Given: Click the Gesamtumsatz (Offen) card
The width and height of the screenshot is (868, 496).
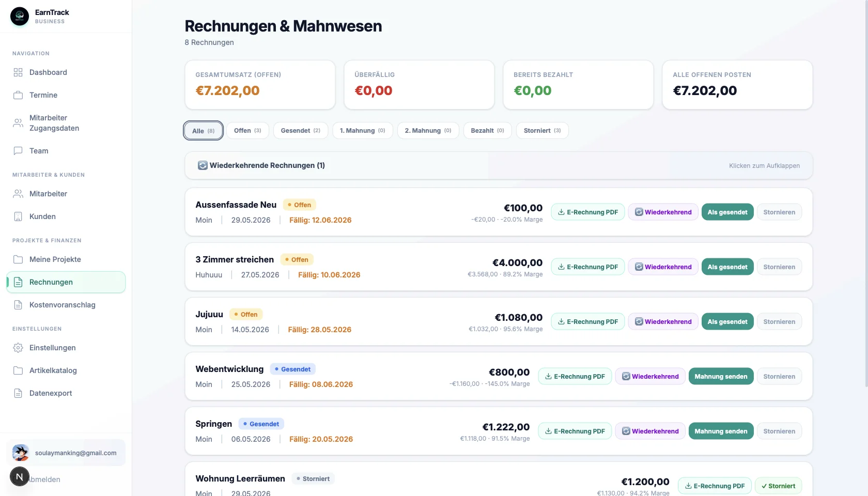Looking at the screenshot, I should [260, 85].
